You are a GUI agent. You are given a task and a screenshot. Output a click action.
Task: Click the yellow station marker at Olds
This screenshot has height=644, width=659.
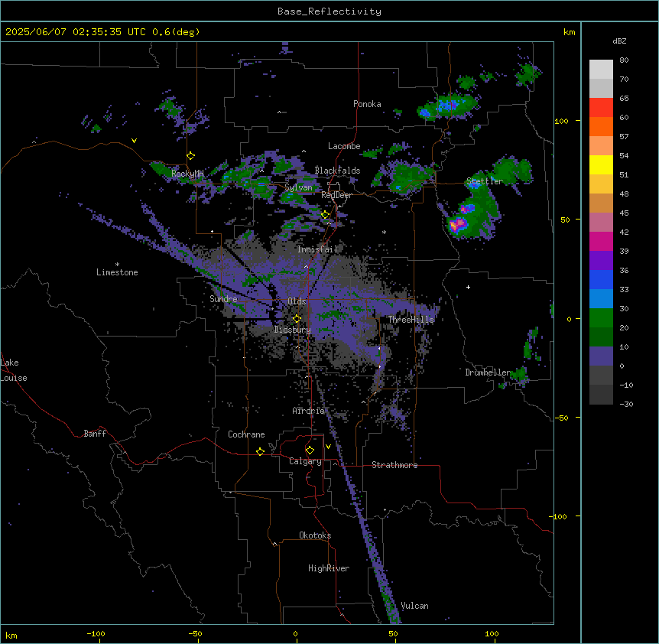297,319
